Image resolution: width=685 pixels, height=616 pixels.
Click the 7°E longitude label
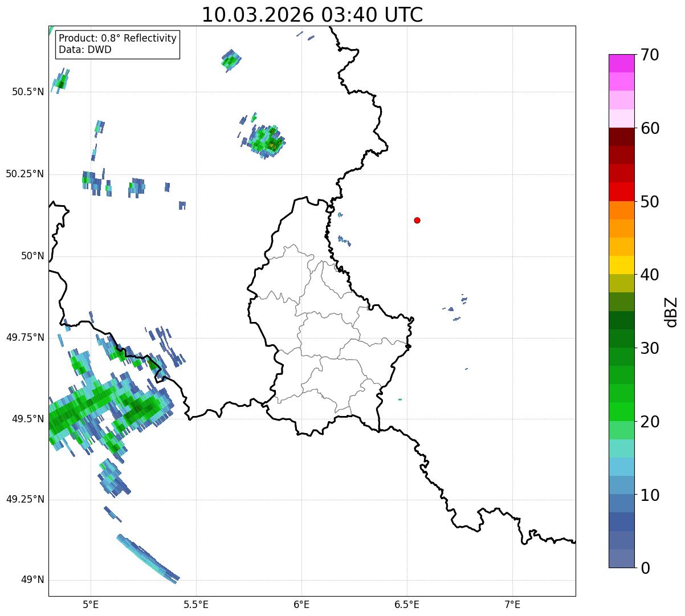coord(512,604)
